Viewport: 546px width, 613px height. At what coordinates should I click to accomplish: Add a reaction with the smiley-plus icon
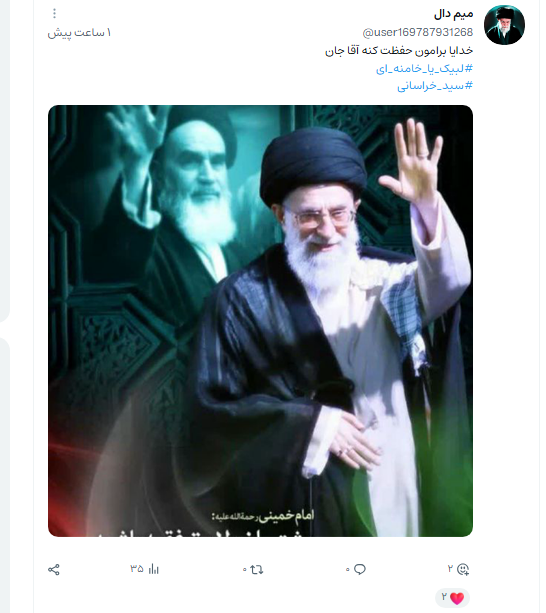[x=463, y=569]
